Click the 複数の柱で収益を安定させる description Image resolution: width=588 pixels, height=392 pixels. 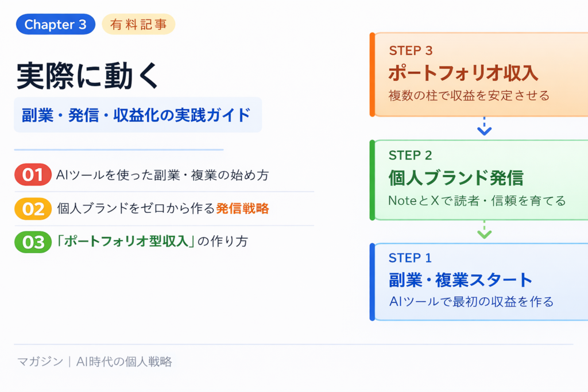tap(469, 95)
